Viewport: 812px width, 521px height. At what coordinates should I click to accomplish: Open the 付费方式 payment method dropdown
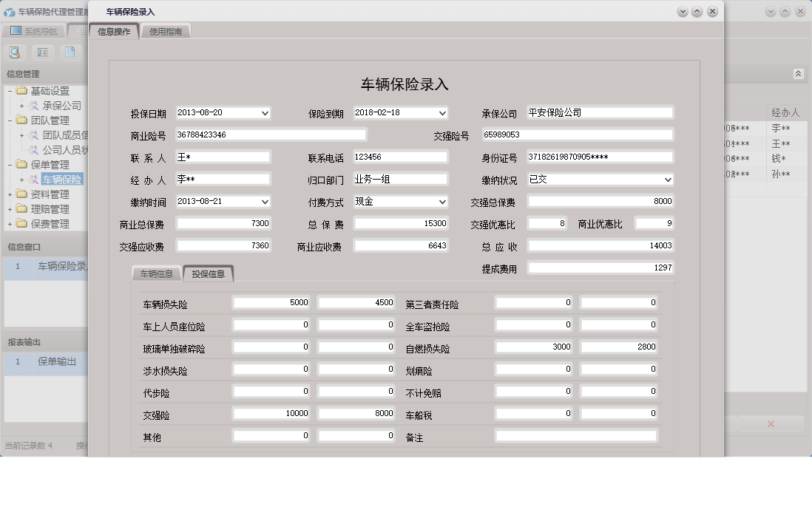point(442,201)
